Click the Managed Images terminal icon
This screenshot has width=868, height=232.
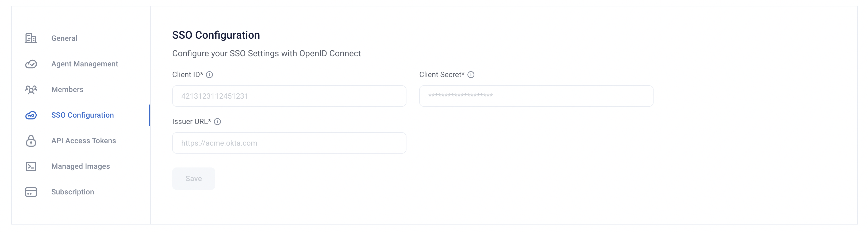[x=31, y=166]
